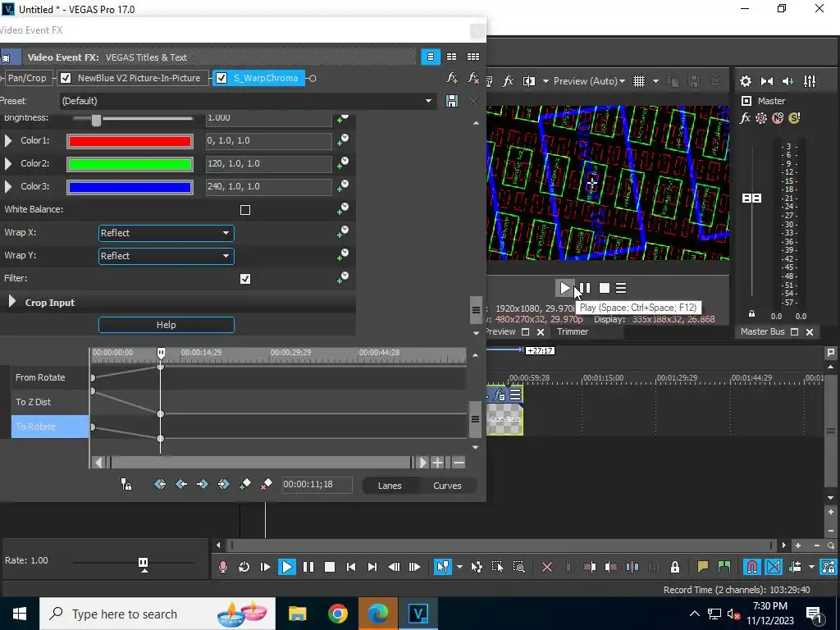840x630 pixels.
Task: Expand the Color3 parameter
Action: pyautogui.click(x=8, y=186)
